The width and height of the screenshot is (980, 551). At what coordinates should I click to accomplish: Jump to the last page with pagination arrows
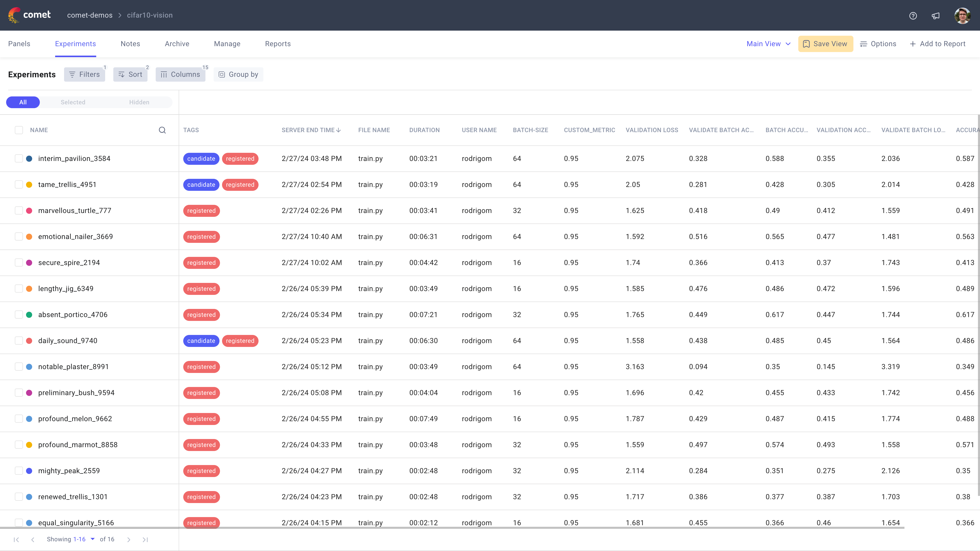[145, 539]
